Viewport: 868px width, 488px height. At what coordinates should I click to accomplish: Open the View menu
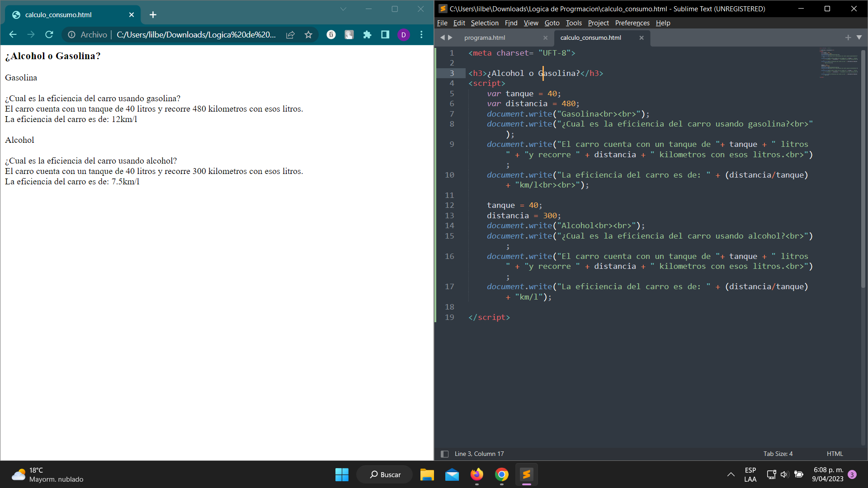pyautogui.click(x=531, y=23)
